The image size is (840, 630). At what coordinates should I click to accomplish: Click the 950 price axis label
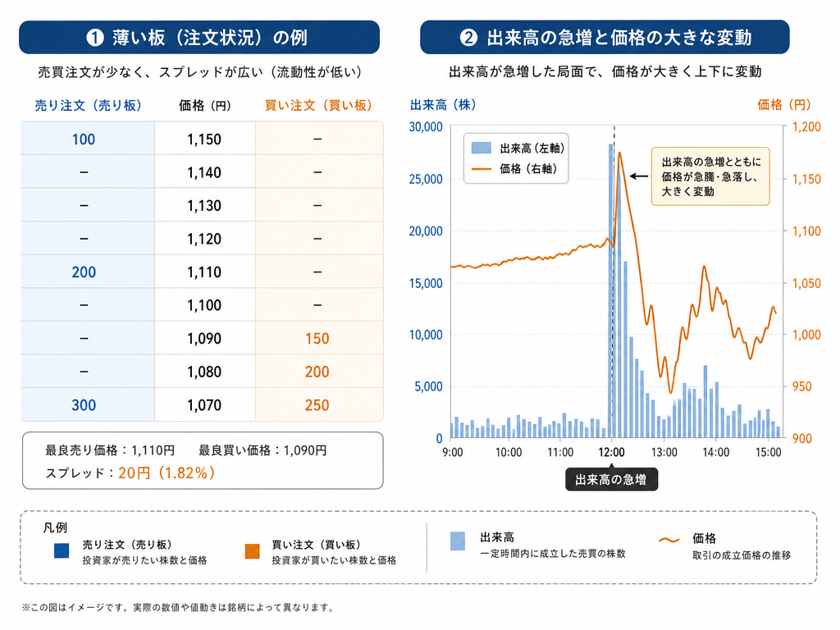802,387
